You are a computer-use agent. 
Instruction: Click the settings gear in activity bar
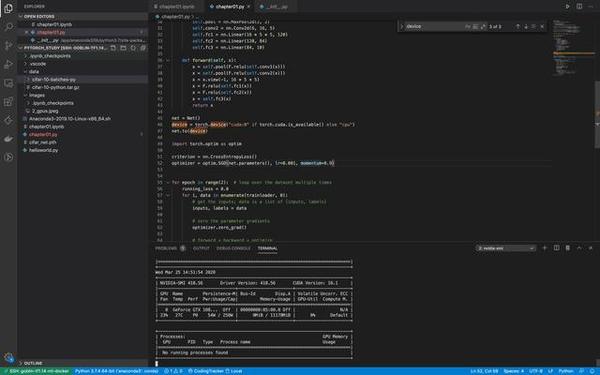pos(8,357)
